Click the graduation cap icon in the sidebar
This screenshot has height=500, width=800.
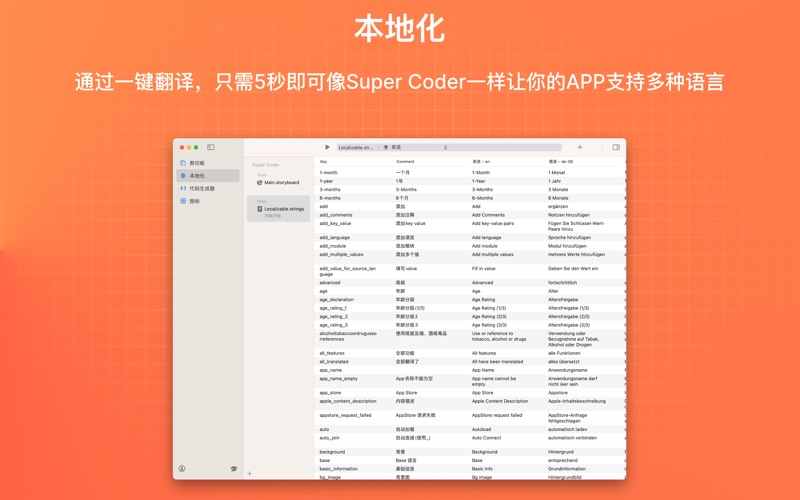tap(234, 468)
